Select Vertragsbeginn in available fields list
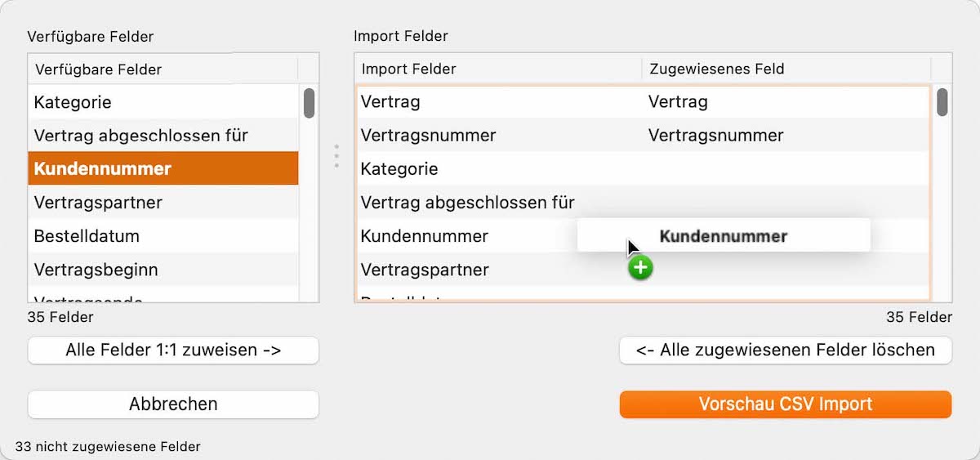This screenshot has width=980, height=460. 163,269
